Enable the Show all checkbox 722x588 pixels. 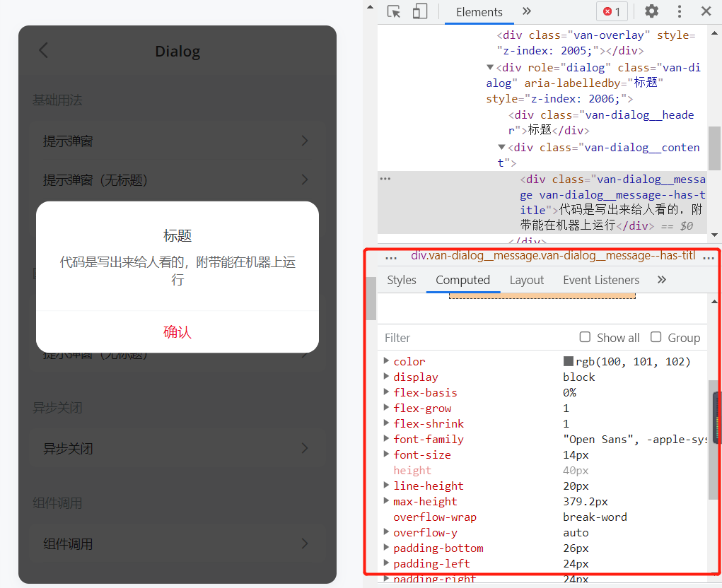pos(585,337)
